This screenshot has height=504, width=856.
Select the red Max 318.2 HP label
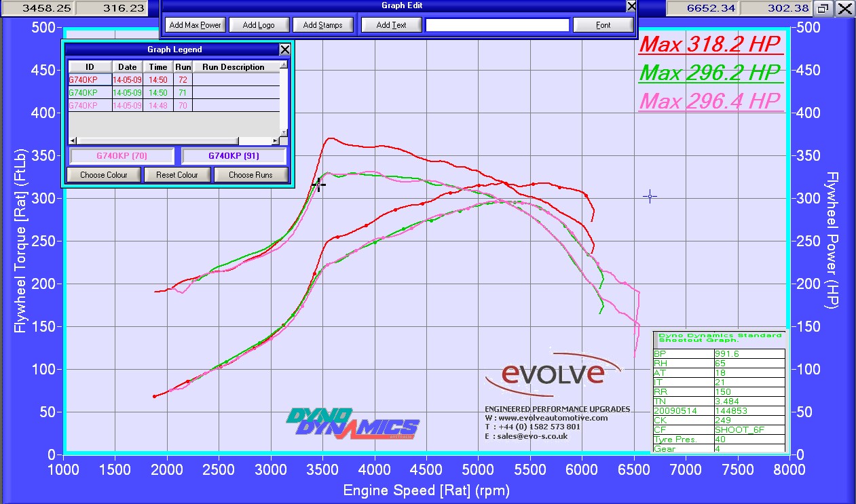point(711,45)
